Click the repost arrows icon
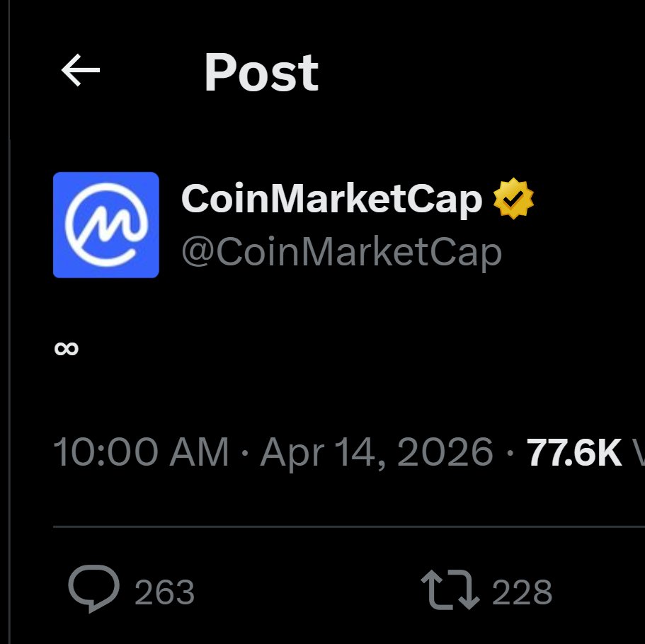 (450, 590)
